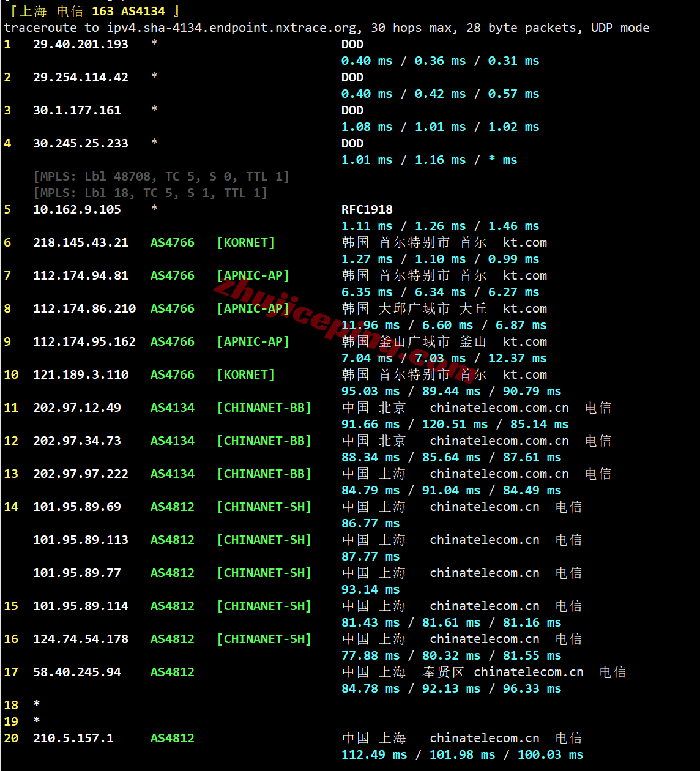Select the asterisk on hop 18

click(37, 704)
